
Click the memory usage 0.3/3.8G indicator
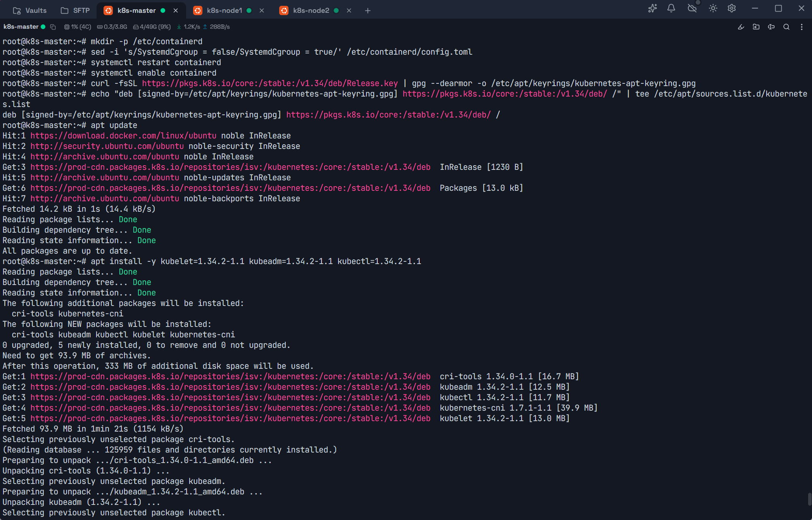coord(112,27)
